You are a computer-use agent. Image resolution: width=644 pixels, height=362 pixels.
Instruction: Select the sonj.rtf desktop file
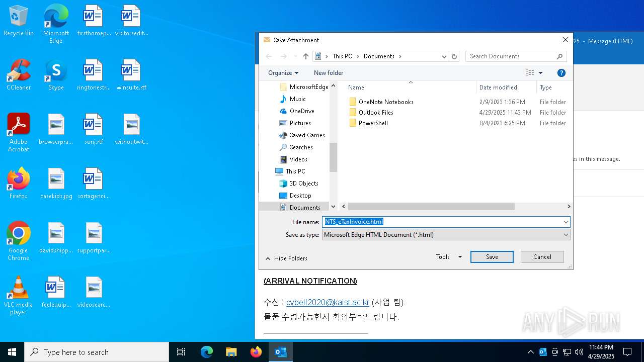coord(94,130)
